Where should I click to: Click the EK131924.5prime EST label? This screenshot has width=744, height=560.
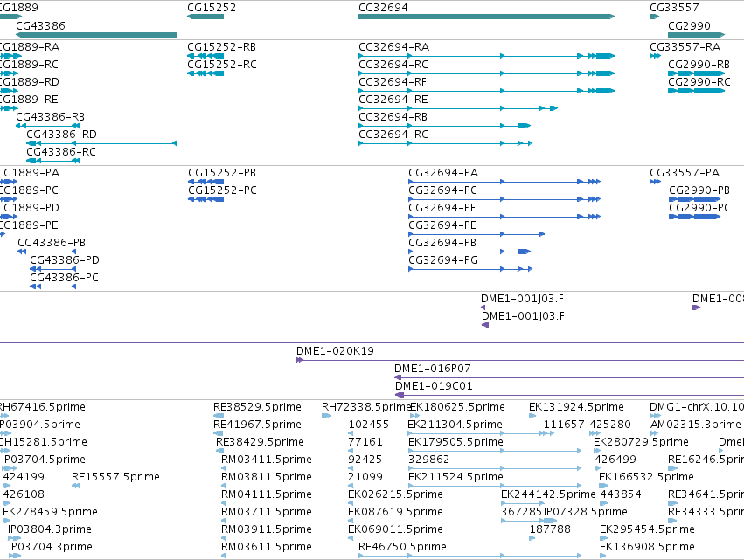click(576, 407)
